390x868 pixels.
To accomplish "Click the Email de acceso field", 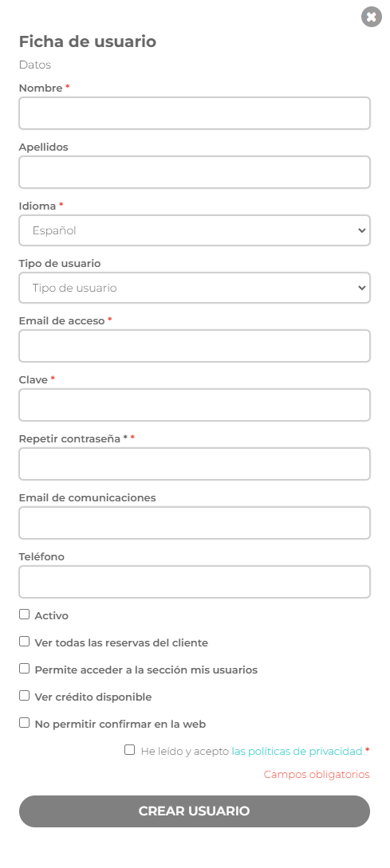I will pyautogui.click(x=195, y=346).
